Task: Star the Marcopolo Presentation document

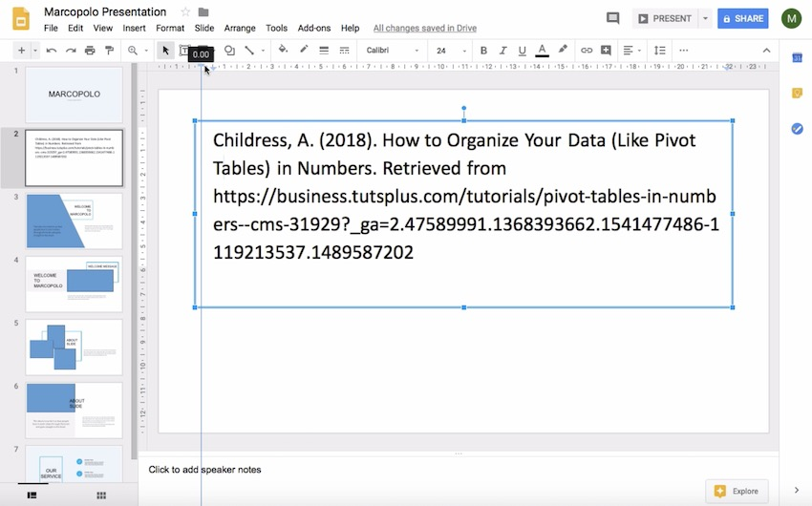Action: [x=185, y=12]
